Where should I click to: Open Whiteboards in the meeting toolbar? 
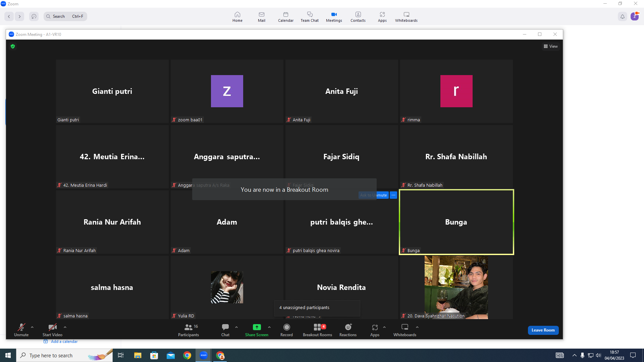(405, 330)
